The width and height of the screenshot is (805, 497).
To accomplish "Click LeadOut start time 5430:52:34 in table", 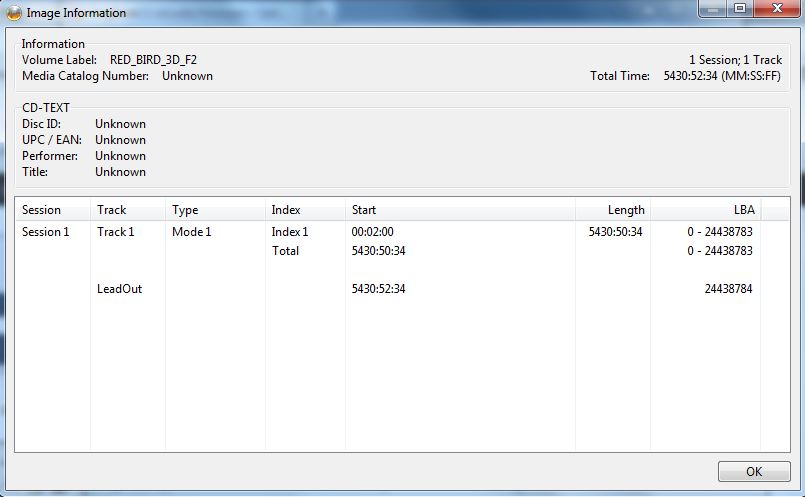I will click(378, 289).
